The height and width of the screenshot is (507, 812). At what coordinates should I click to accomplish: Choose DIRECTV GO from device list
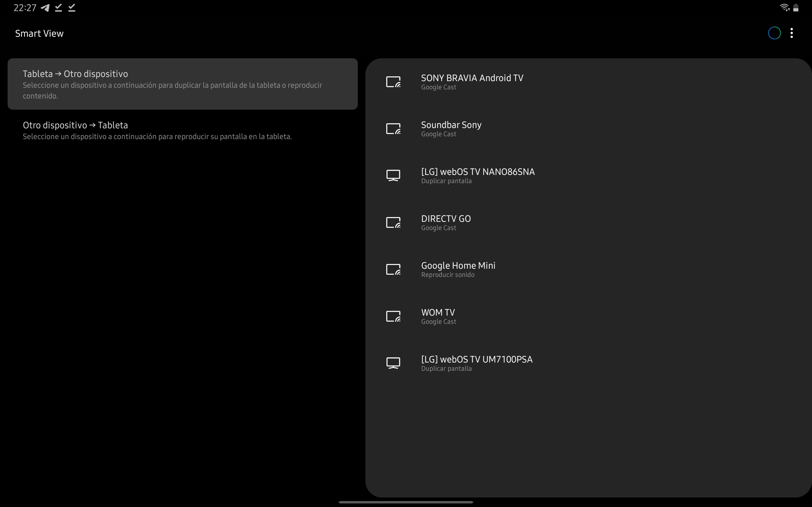click(446, 223)
